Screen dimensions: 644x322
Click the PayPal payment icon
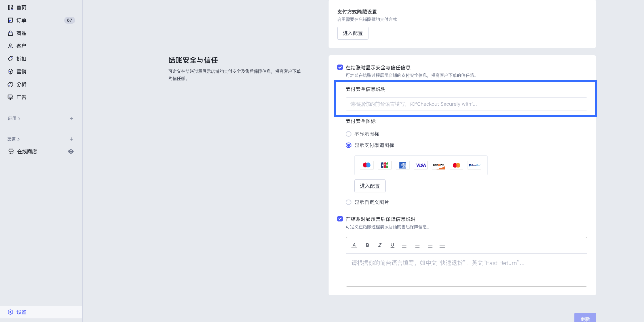click(x=474, y=165)
